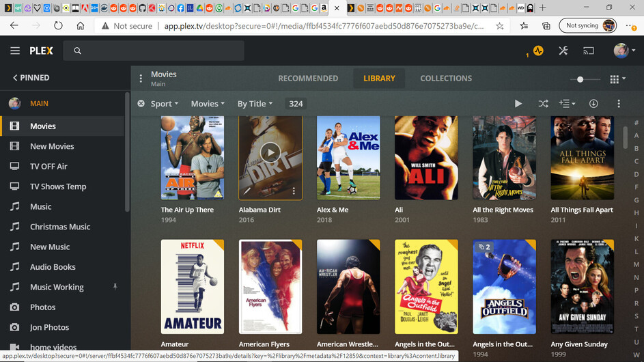Image resolution: width=644 pixels, height=362 pixels.
Task: Open Christmas Music library
Action: click(x=62, y=227)
